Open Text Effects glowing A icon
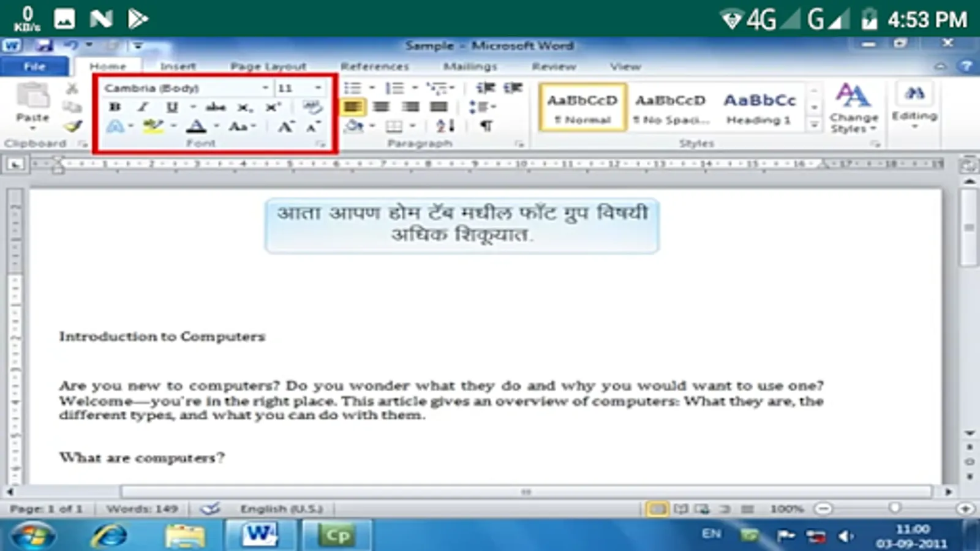Viewport: 980px width, 551px height. coord(115,126)
